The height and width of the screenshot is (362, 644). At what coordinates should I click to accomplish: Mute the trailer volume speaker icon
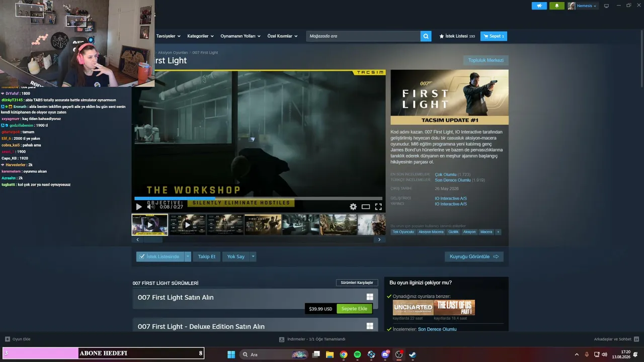(150, 207)
